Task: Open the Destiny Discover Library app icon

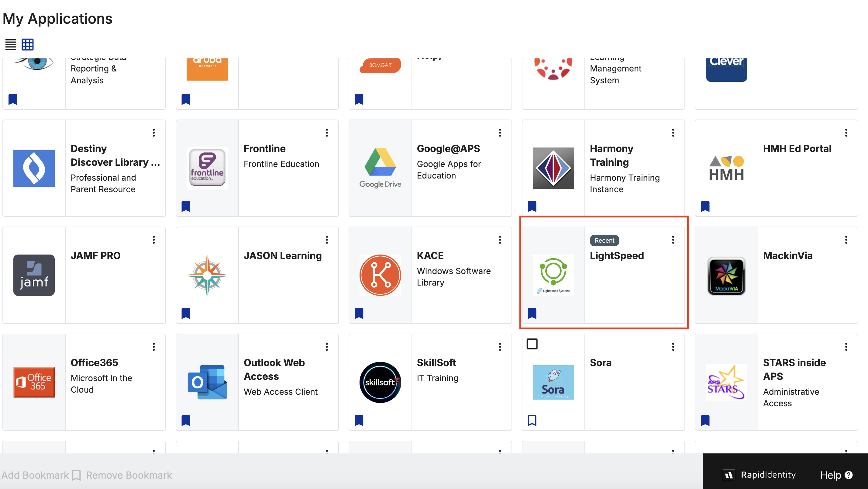Action: pyautogui.click(x=34, y=168)
